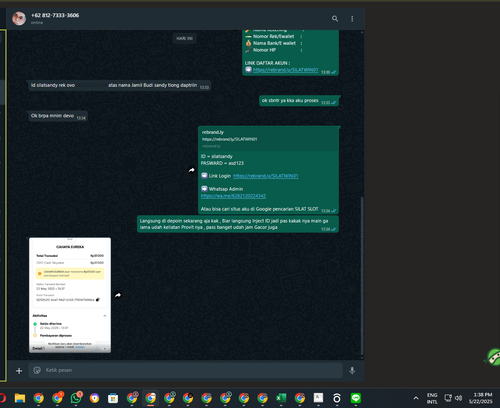Open the emoji and sticker picker
Image resolution: width=500 pixels, height=408 pixels.
coord(37,370)
